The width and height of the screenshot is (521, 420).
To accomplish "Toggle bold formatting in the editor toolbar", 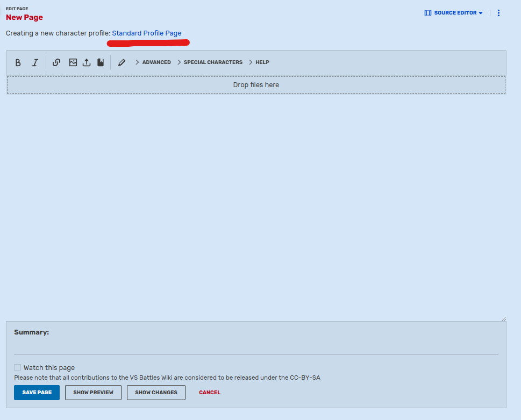I will coord(18,62).
